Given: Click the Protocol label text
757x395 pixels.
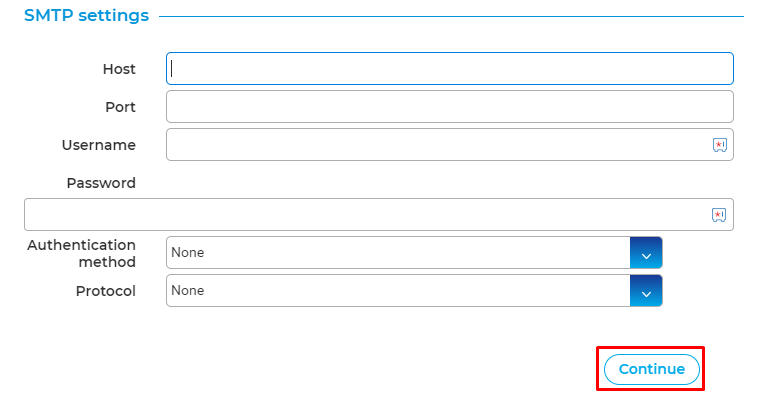Looking at the screenshot, I should (106, 291).
